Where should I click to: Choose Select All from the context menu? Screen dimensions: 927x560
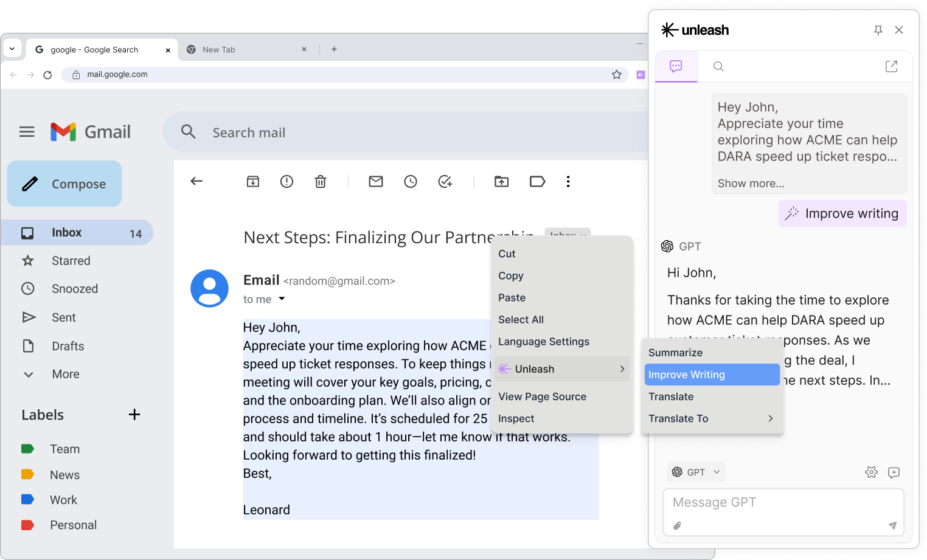click(561, 319)
